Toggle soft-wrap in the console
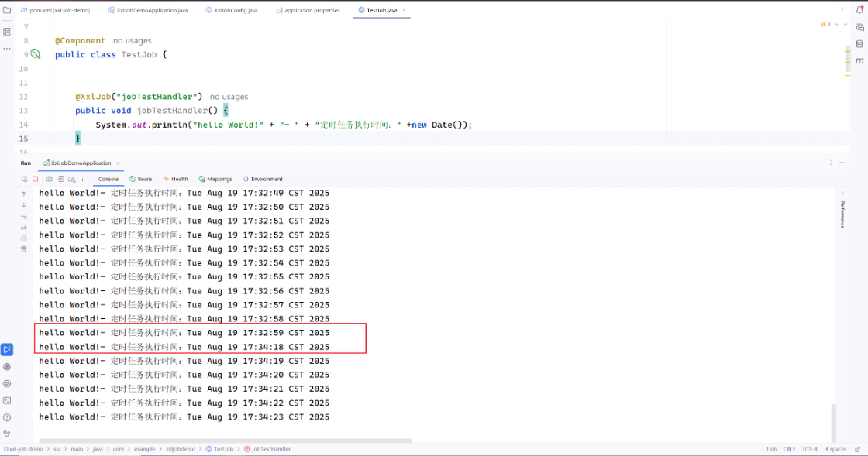 [x=23, y=216]
